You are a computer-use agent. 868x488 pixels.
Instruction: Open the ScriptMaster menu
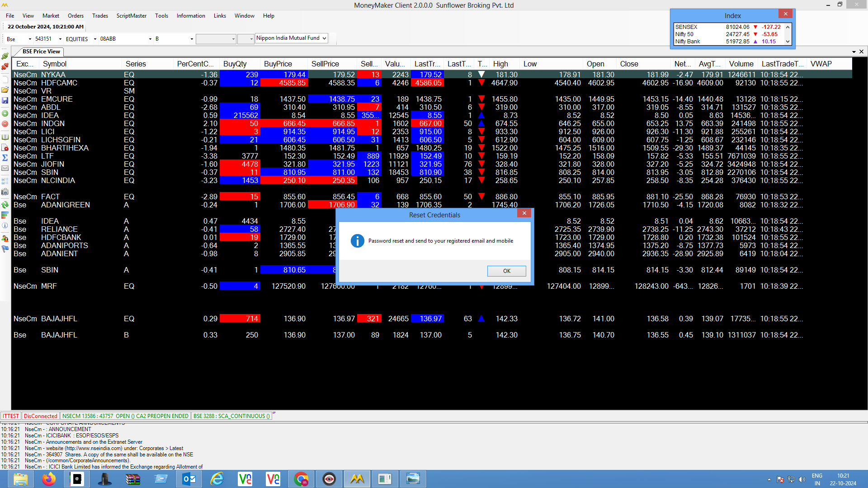pos(131,16)
